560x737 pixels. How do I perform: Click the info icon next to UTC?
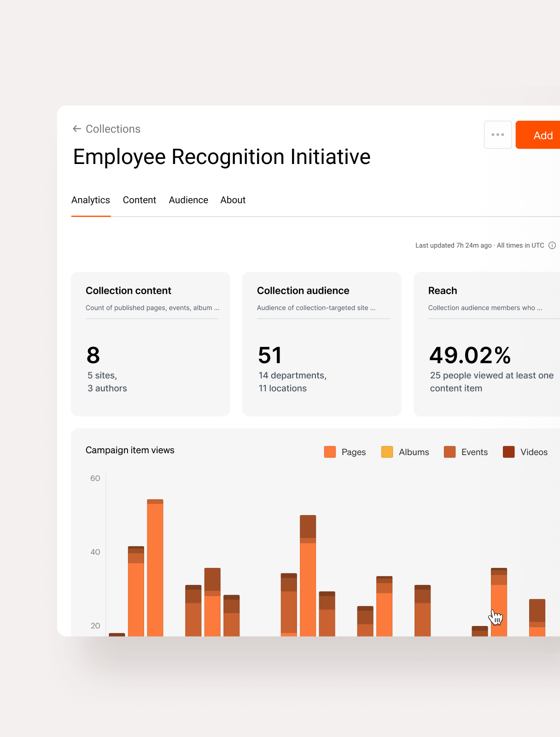(x=552, y=246)
